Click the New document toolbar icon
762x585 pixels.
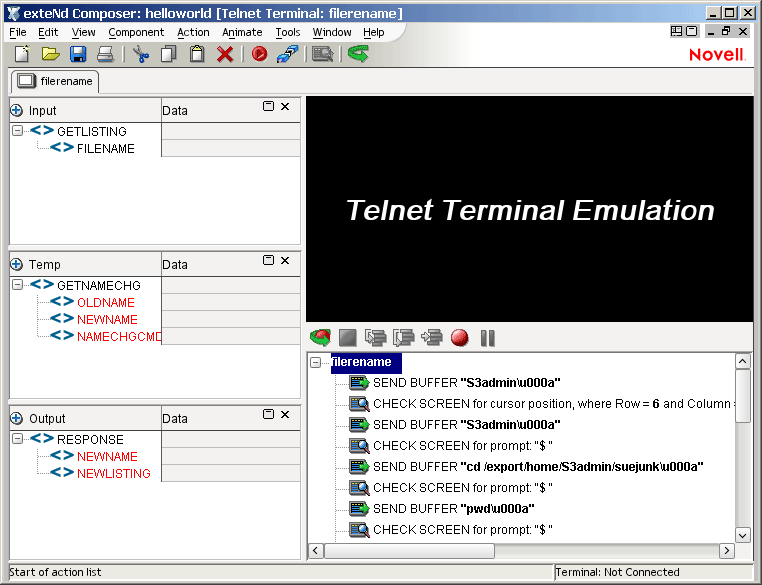pos(22,53)
